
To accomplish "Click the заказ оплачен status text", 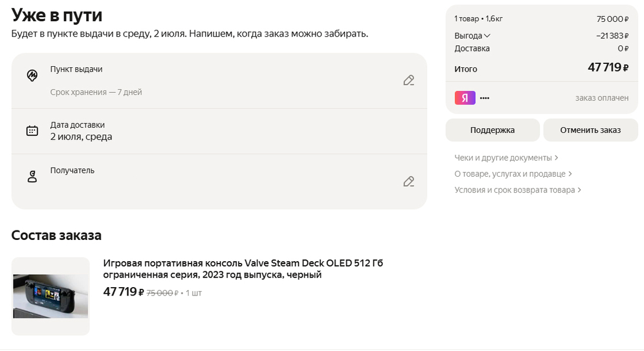I will click(x=601, y=98).
